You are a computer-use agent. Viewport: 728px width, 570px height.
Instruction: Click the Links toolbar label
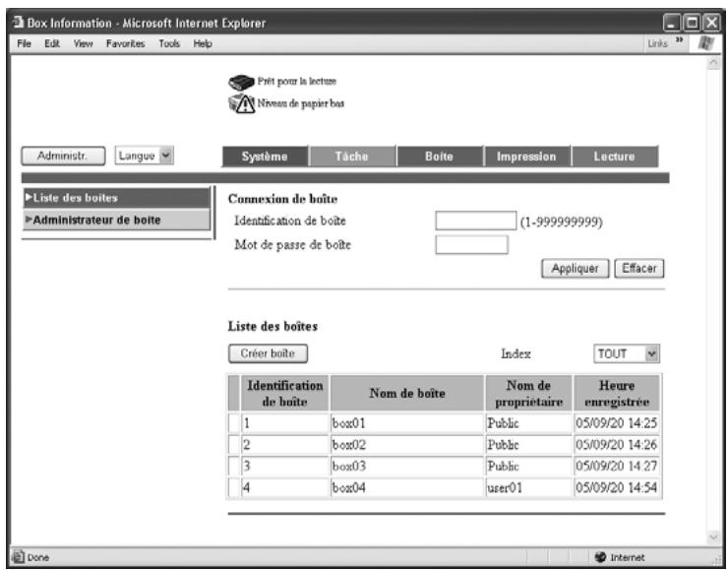click(x=658, y=43)
